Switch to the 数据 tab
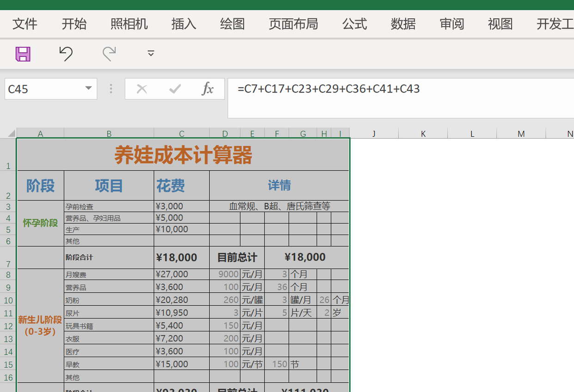This screenshot has width=574, height=392. 403,24
